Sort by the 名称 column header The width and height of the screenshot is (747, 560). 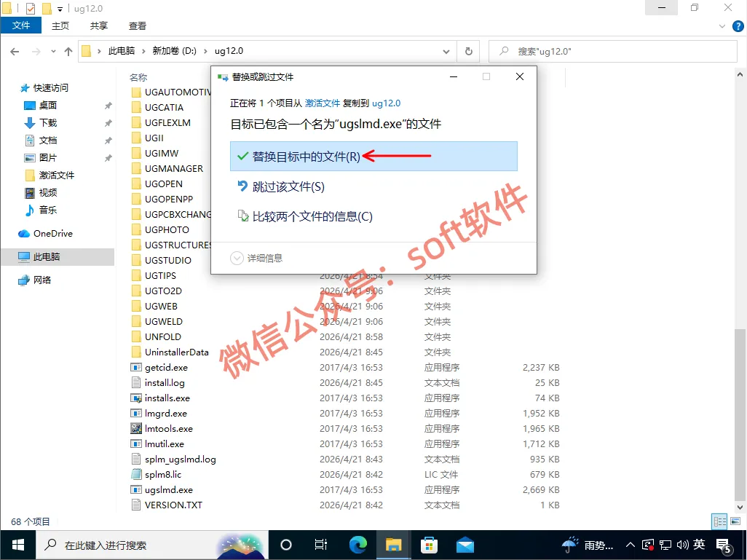click(x=138, y=77)
